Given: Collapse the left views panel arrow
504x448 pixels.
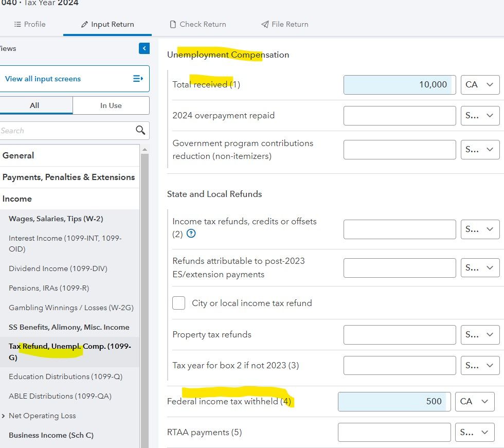Looking at the screenshot, I should tap(144, 48).
